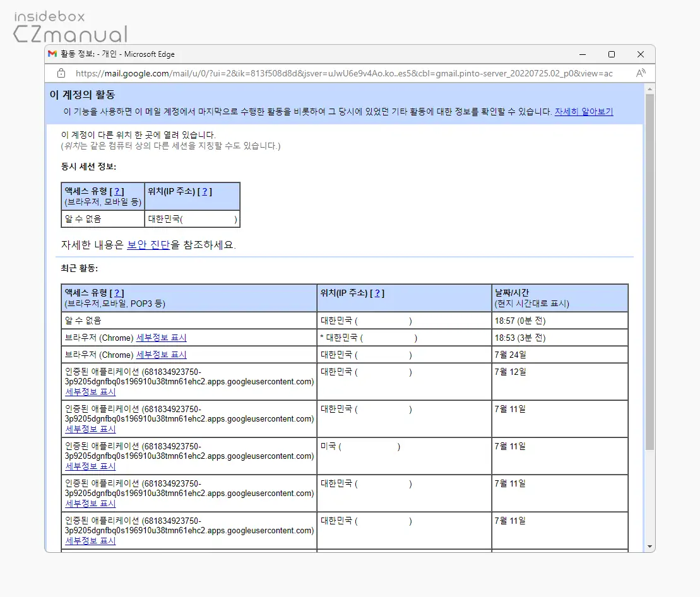Open help '?' for 위치(IP 주소) in recent activity table
The width and height of the screenshot is (700, 597).
coord(377,293)
